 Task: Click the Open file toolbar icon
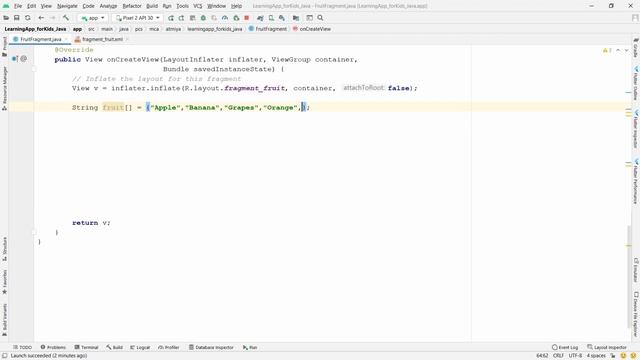coord(6,18)
